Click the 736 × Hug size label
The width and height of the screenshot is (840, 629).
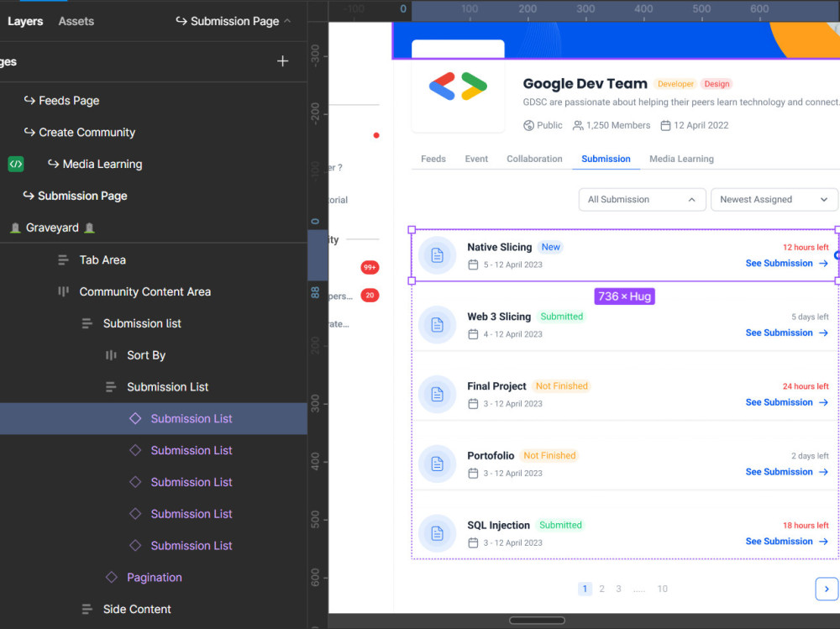pyautogui.click(x=624, y=296)
